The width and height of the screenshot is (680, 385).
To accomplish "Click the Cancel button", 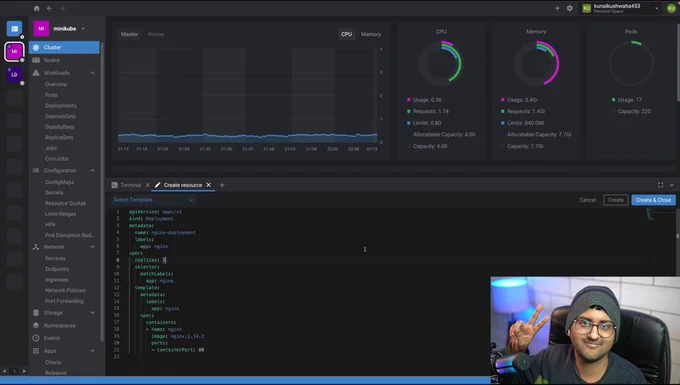I will coord(588,200).
